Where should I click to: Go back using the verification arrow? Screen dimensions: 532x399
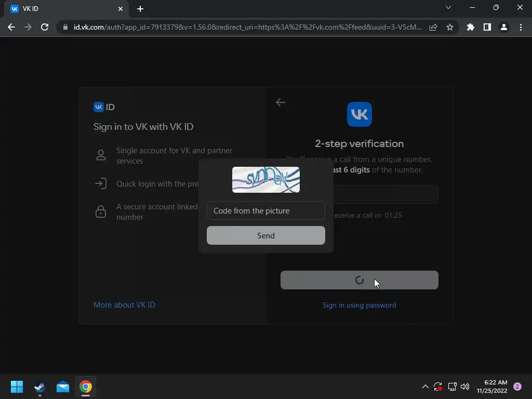(281, 102)
